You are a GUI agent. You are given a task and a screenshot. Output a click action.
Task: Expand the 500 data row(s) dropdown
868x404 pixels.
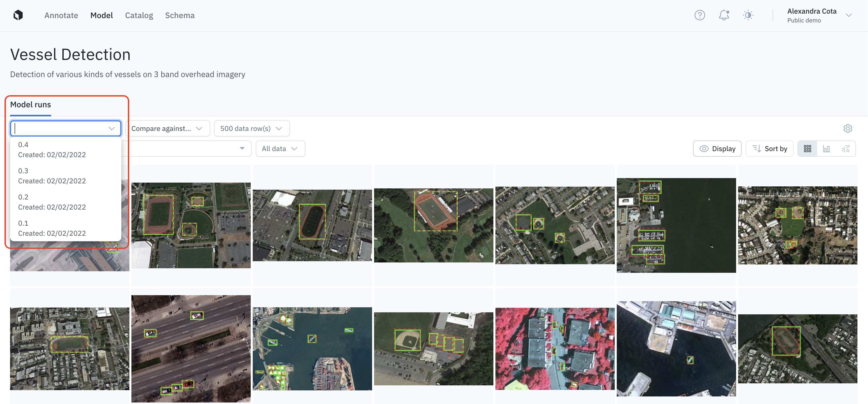pos(252,128)
